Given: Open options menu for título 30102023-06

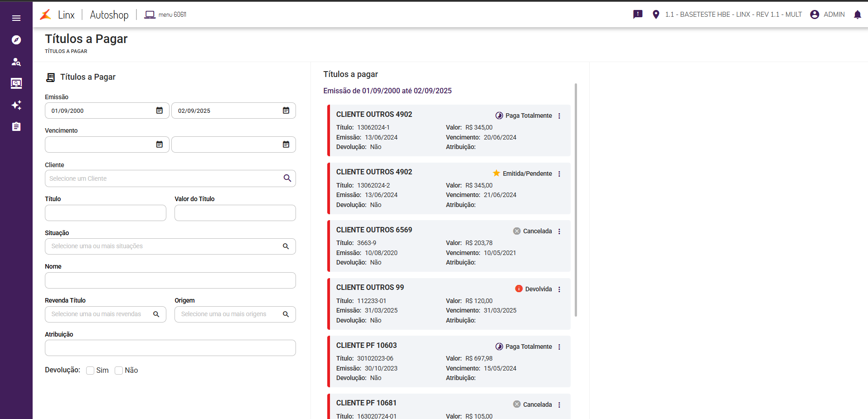Looking at the screenshot, I should click(x=559, y=347).
